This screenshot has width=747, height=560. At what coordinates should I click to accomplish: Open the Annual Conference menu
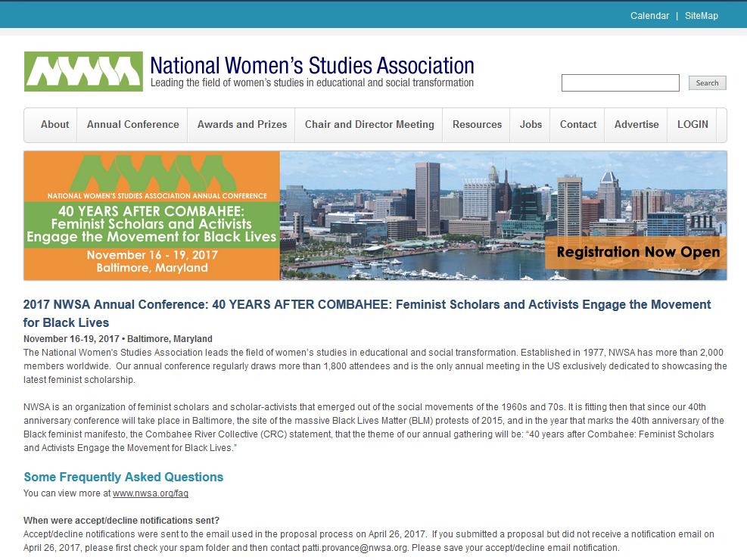[132, 125]
